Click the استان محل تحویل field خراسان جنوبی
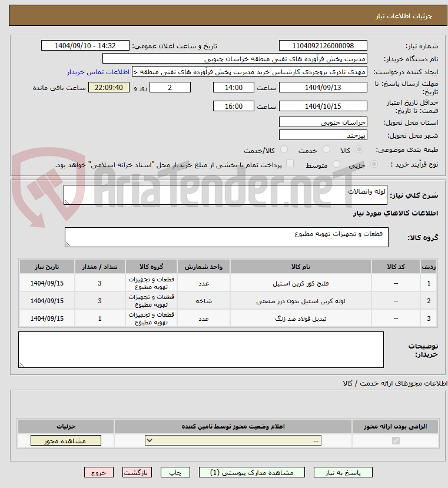 pos(323,122)
